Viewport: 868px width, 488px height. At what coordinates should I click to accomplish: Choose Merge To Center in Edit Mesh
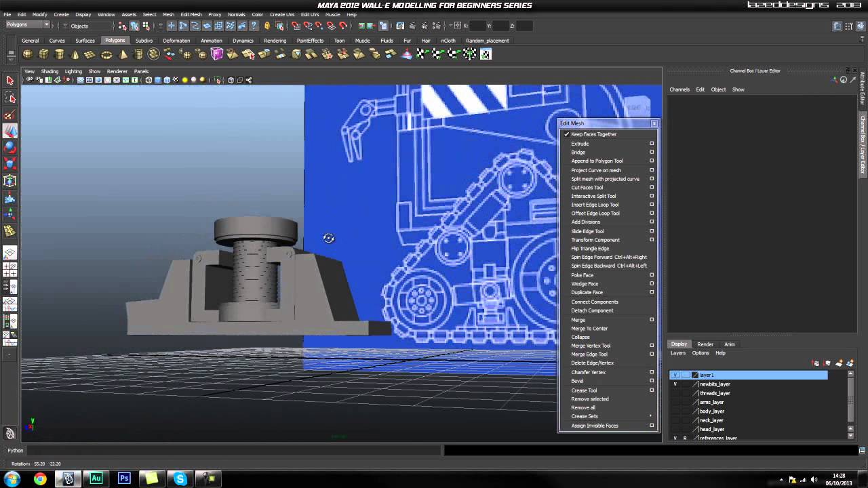point(589,329)
